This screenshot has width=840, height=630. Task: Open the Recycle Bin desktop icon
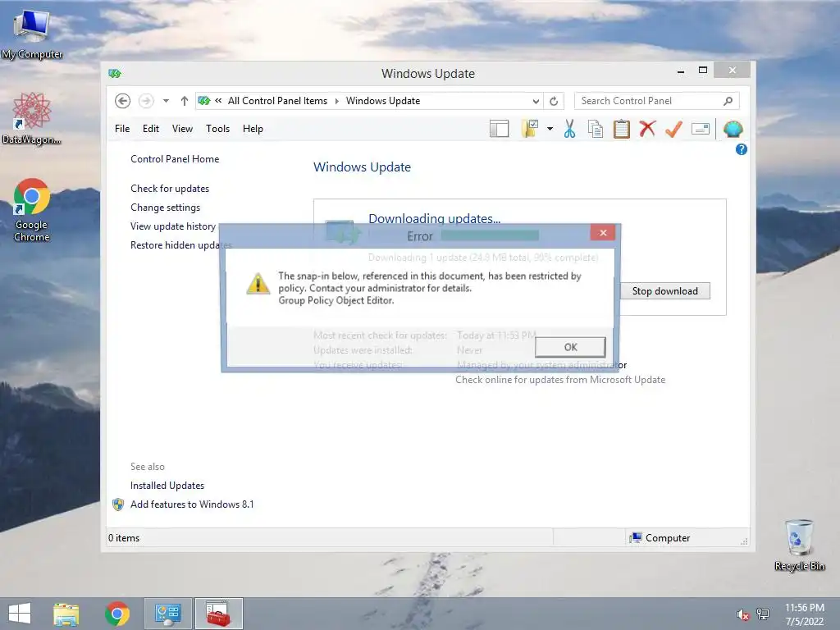(799, 545)
